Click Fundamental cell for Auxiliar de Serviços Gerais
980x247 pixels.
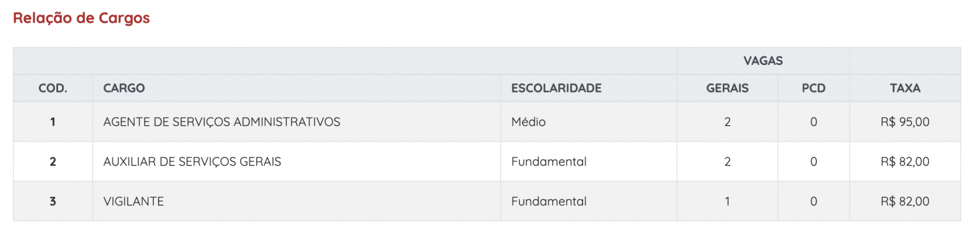click(589, 162)
